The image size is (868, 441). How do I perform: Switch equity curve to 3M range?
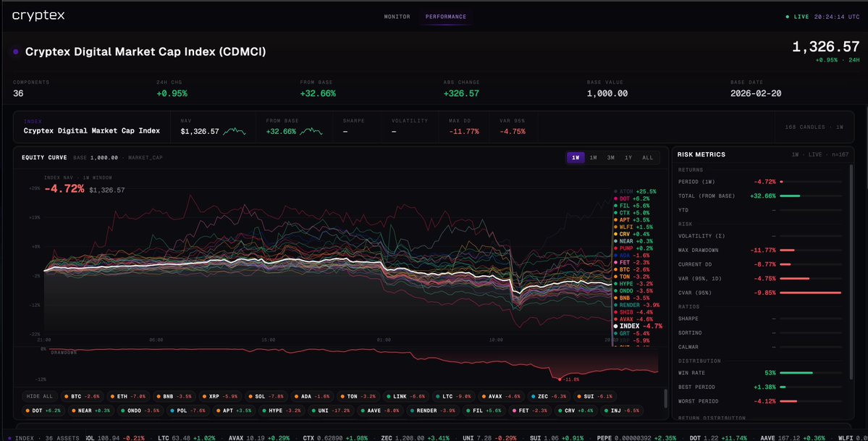click(x=610, y=158)
